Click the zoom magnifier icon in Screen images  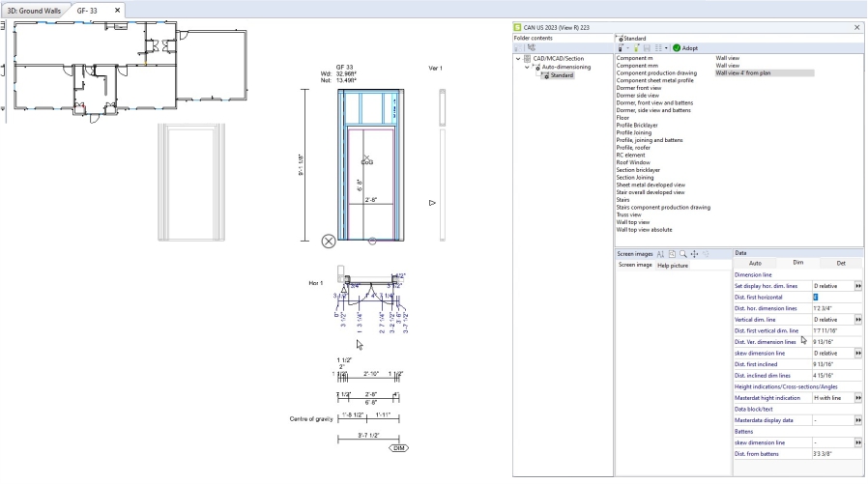(682, 253)
